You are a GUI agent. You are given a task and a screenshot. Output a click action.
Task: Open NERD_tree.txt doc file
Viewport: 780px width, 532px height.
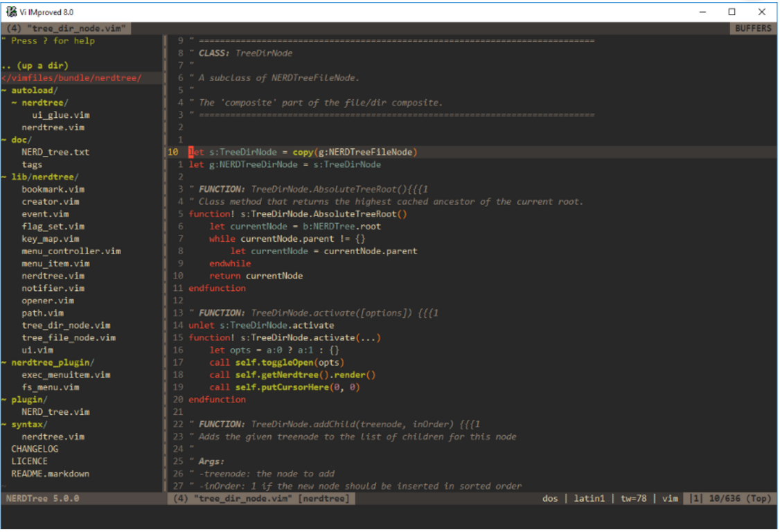pos(55,152)
